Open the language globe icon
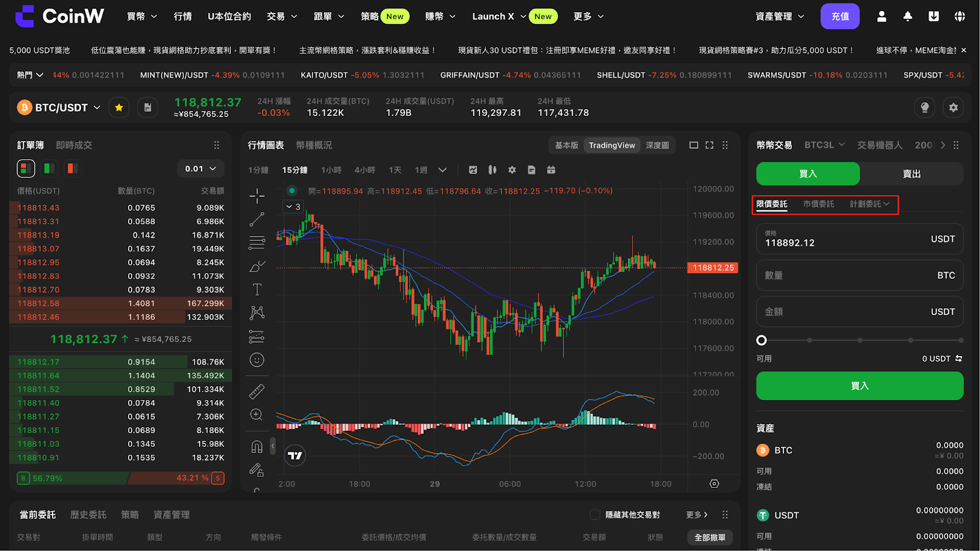Viewport: 980px width, 551px height. pyautogui.click(x=960, y=17)
